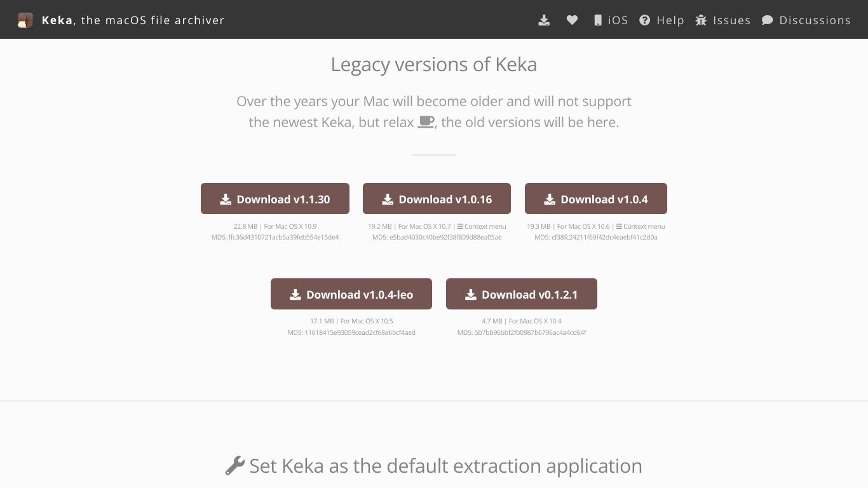Click the Legacy versions of Keka heading
The width and height of the screenshot is (868, 488).
click(434, 64)
